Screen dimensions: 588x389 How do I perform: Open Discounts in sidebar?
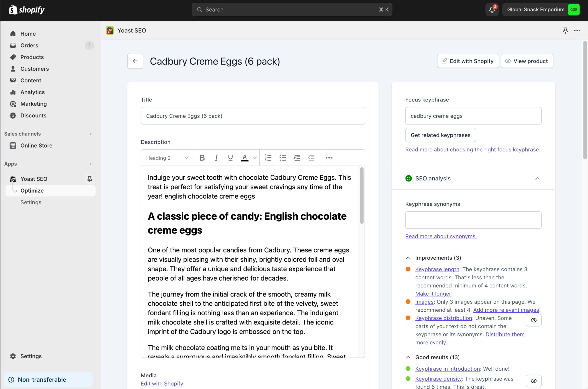pyautogui.click(x=33, y=115)
